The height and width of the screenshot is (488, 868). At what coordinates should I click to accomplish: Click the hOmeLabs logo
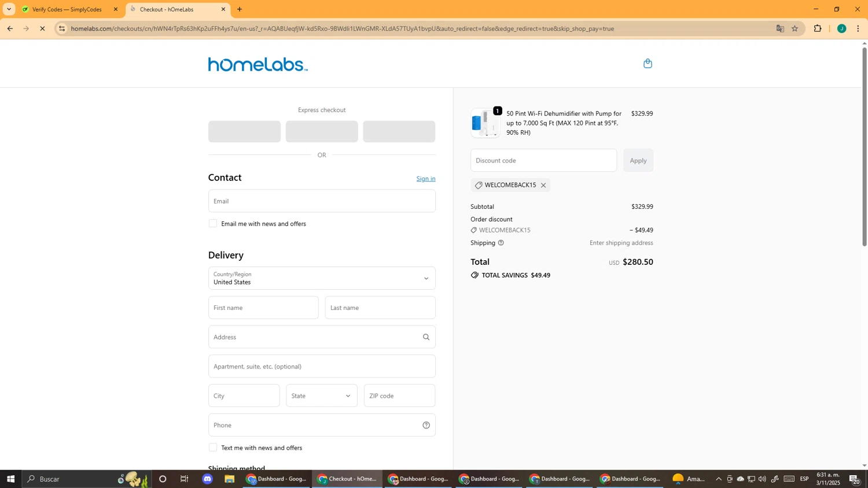pos(258,64)
